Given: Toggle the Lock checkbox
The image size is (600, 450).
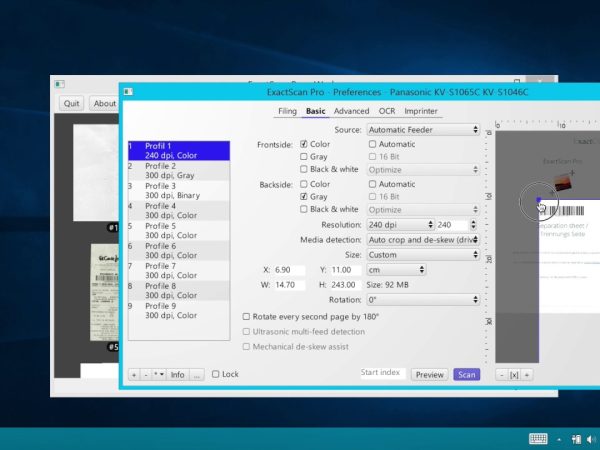Looking at the screenshot, I should coord(215,374).
